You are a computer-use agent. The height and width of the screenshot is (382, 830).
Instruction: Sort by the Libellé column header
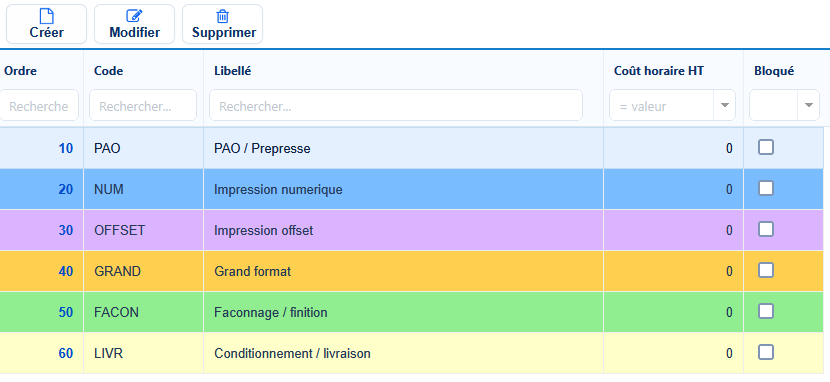coord(232,71)
